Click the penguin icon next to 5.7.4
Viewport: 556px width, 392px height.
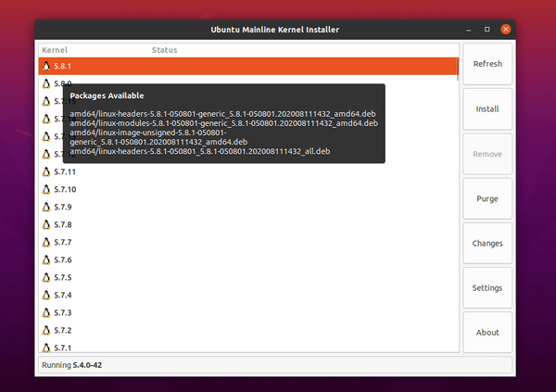click(46, 295)
